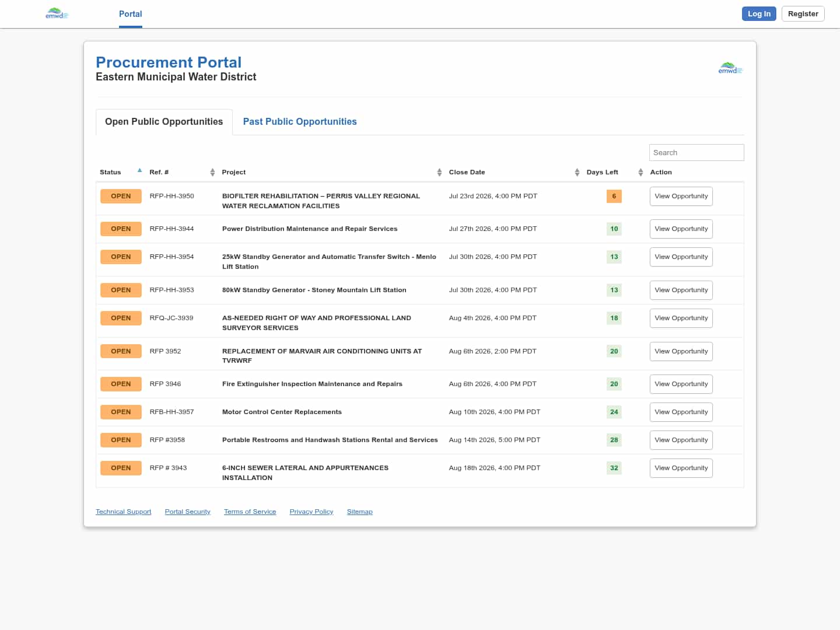The height and width of the screenshot is (630, 840).
Task: Sort the table by the Status column
Action: coord(110,172)
